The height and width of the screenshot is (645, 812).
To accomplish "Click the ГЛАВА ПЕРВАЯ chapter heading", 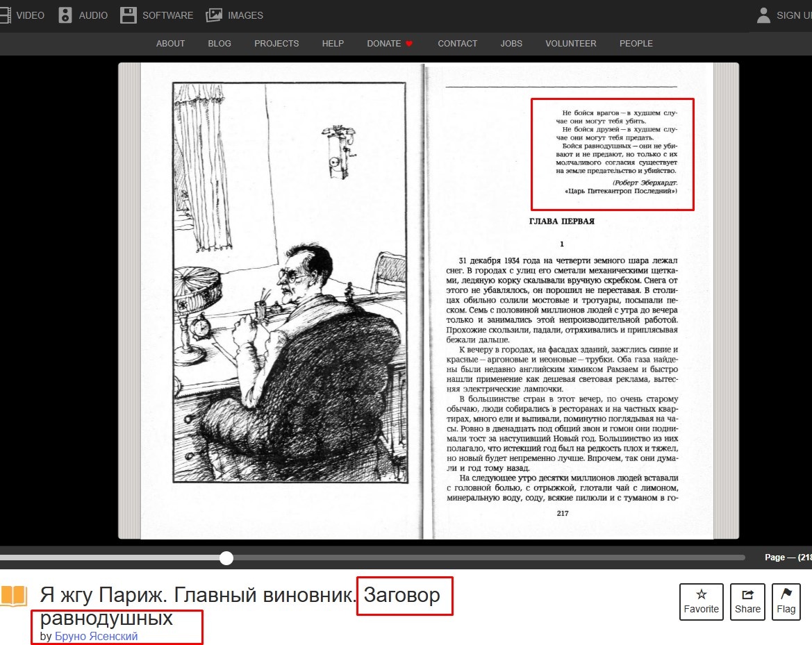I will coord(562,221).
